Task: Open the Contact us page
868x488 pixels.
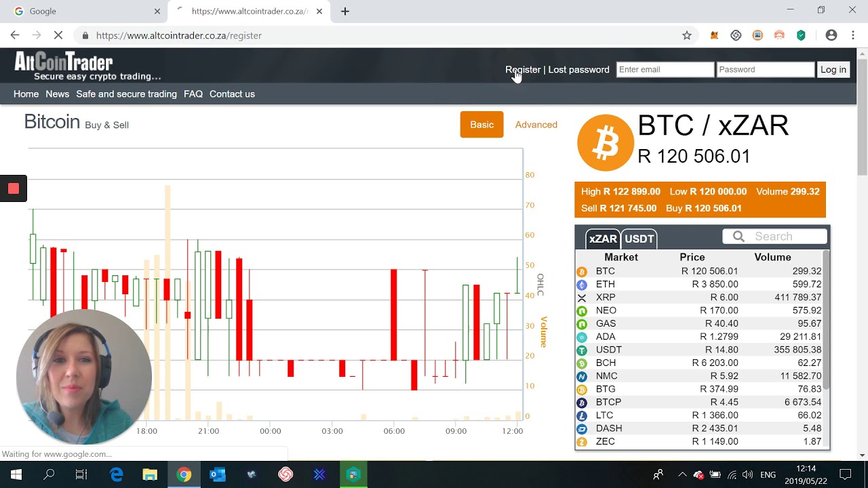Action: pos(232,94)
